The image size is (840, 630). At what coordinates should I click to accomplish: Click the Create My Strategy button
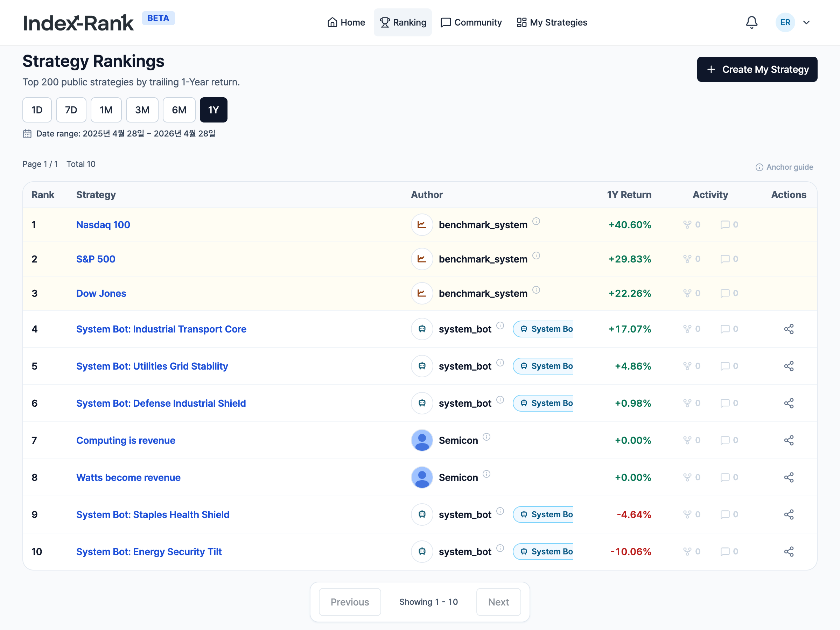[757, 69]
